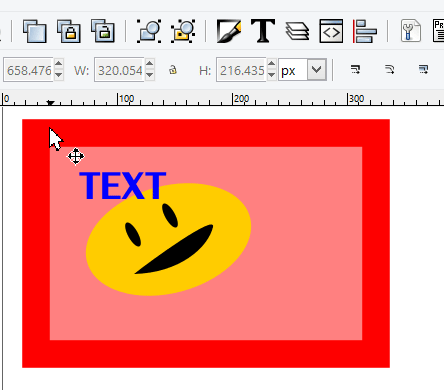Open Align and Distribute dialog

point(365,31)
